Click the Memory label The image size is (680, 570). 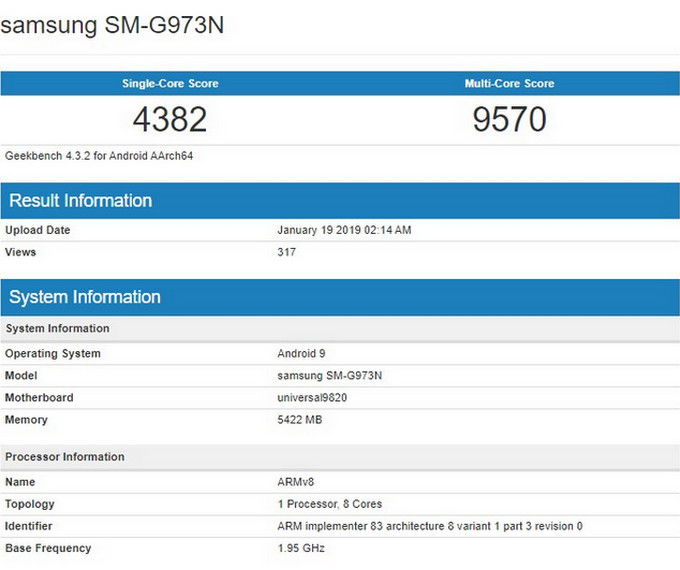pyautogui.click(x=26, y=420)
